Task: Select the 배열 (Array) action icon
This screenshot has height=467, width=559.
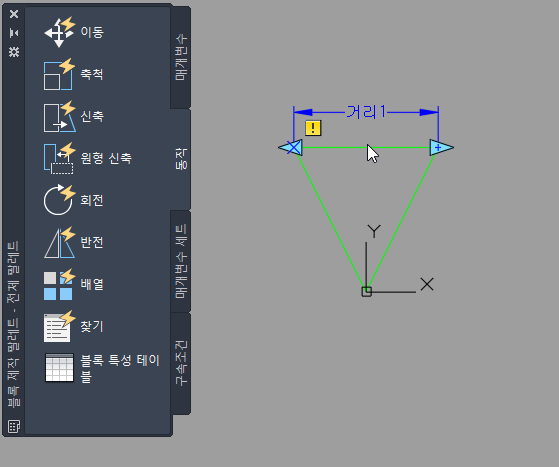Action: click(60, 284)
